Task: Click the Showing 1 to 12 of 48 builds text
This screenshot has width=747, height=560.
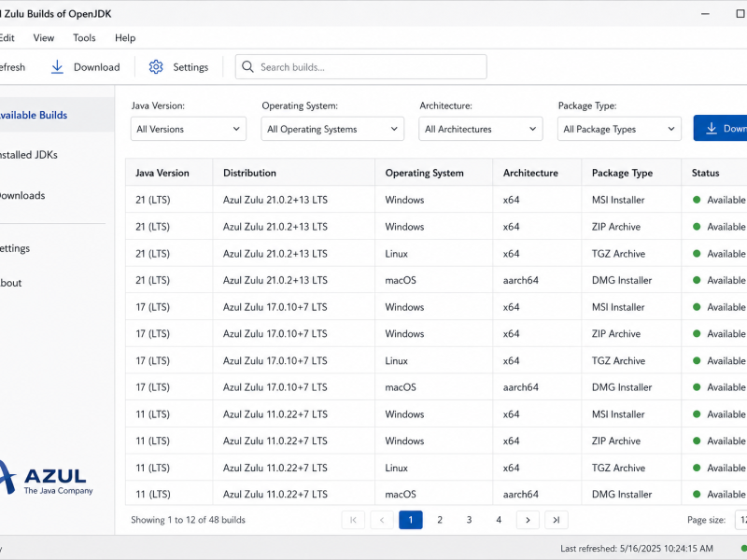Action: (189, 520)
